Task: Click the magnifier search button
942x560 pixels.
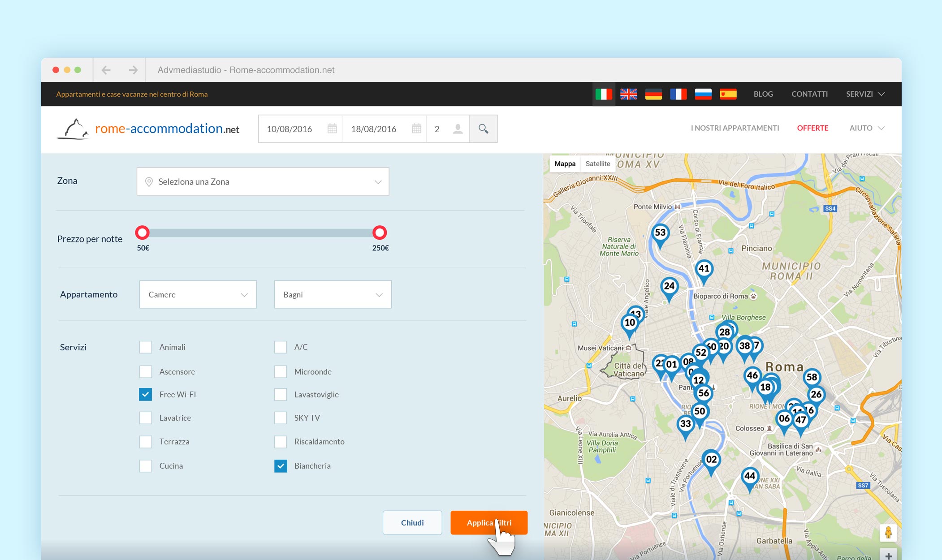Action: [483, 129]
